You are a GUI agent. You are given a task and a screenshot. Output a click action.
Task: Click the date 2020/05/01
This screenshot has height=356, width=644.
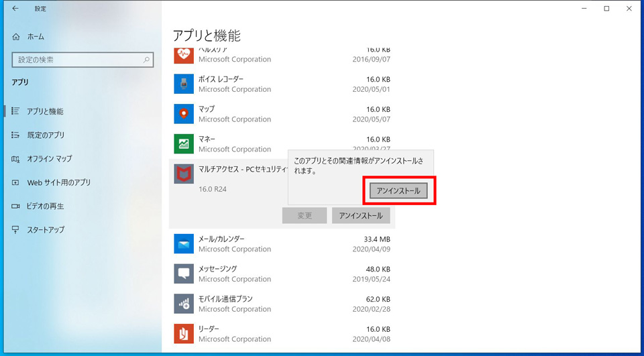[x=371, y=90]
